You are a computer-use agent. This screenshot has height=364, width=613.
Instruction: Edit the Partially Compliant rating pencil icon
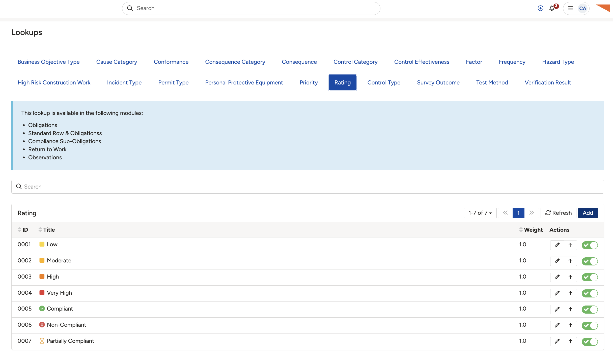(557, 342)
